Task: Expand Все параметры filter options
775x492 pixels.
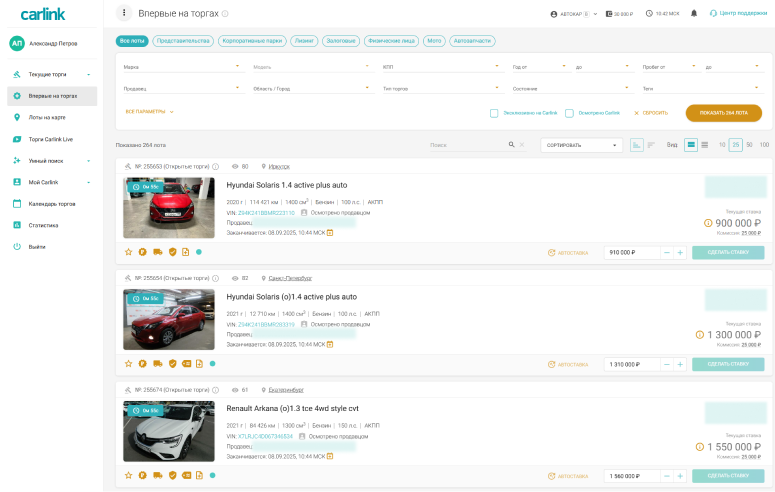Action: [x=149, y=112]
